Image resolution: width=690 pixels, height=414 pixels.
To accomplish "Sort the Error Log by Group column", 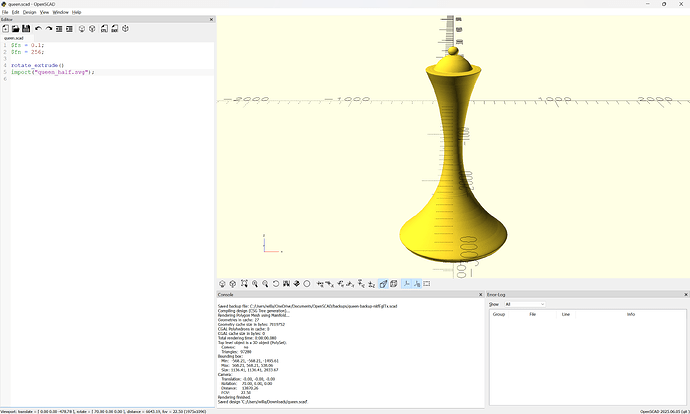I will click(499, 314).
